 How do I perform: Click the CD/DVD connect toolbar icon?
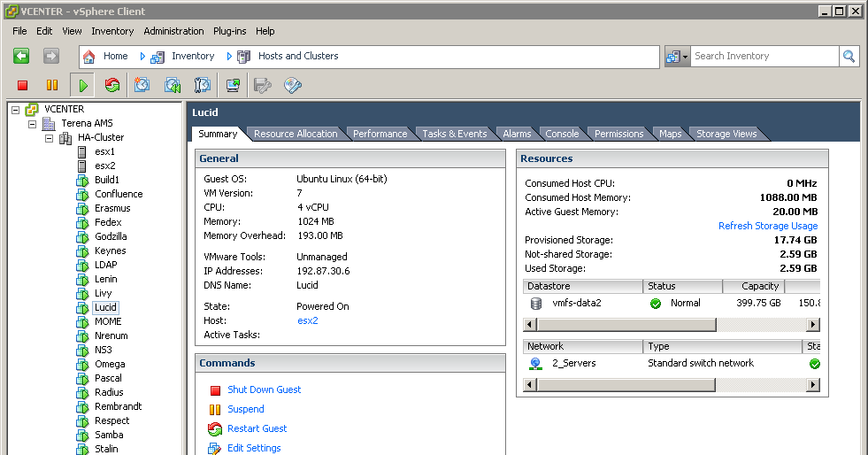tap(292, 85)
